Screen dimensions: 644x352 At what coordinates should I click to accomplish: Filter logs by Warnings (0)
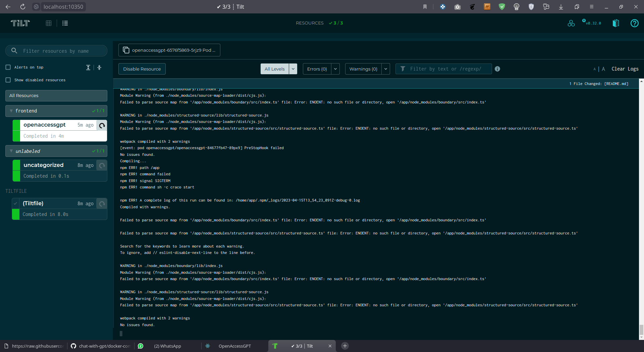(x=363, y=69)
